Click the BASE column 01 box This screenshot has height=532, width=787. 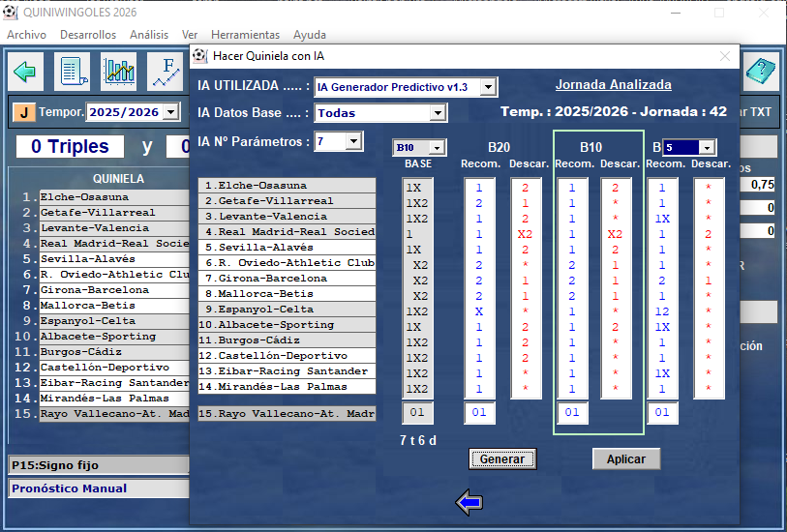[x=417, y=413]
